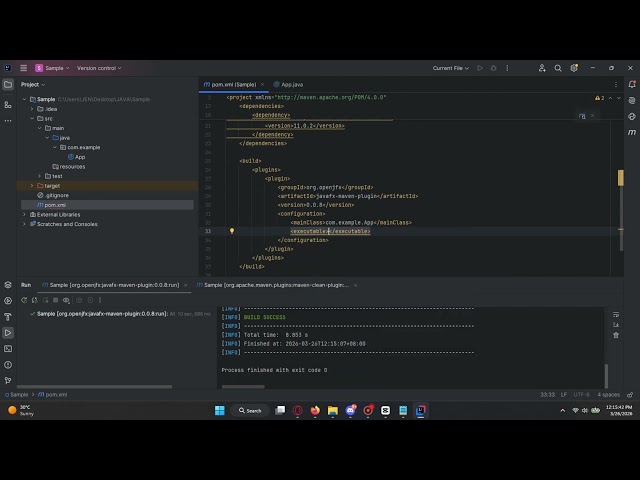Open the Project view dropdown
Screen dimensions: 640x480
tap(33, 84)
